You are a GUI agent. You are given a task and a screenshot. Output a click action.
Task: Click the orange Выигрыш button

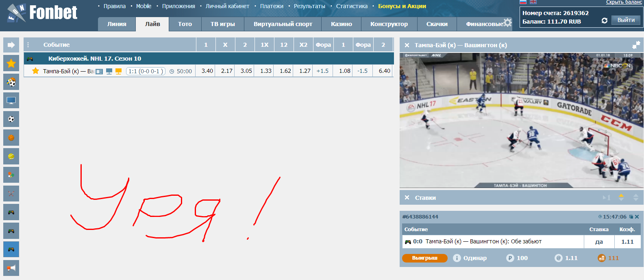tap(425, 258)
